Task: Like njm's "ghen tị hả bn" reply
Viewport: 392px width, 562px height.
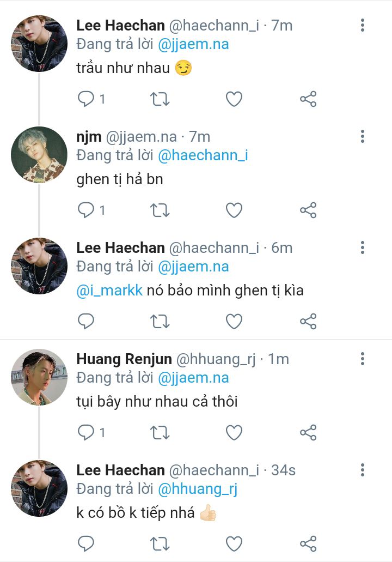Action: [x=234, y=210]
